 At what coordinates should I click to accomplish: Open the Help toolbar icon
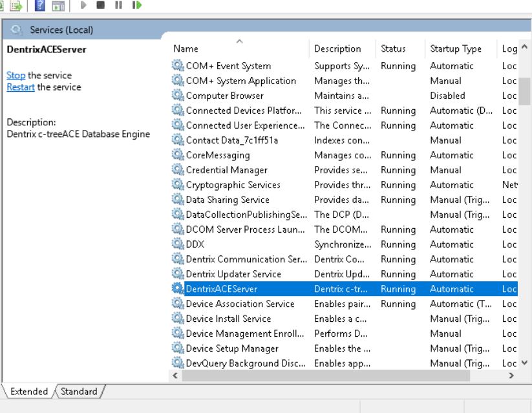click(40, 5)
